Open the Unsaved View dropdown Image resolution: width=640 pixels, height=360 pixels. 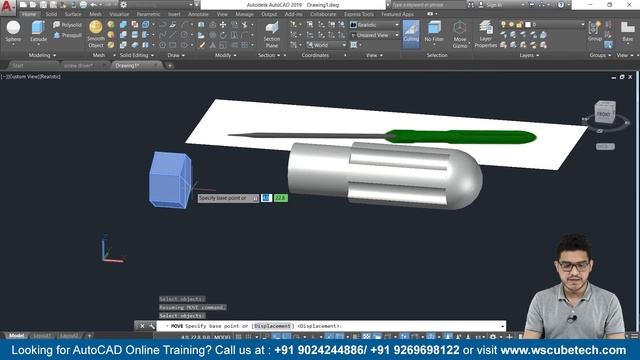tap(374, 35)
